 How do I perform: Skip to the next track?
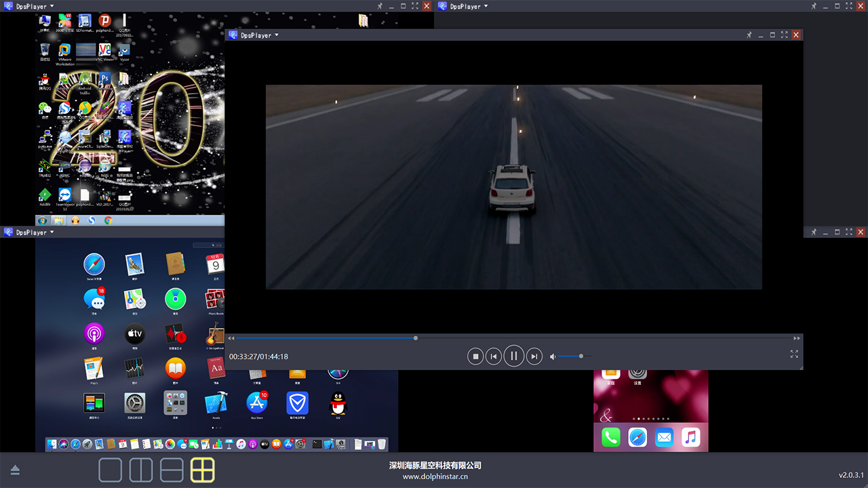coord(534,357)
